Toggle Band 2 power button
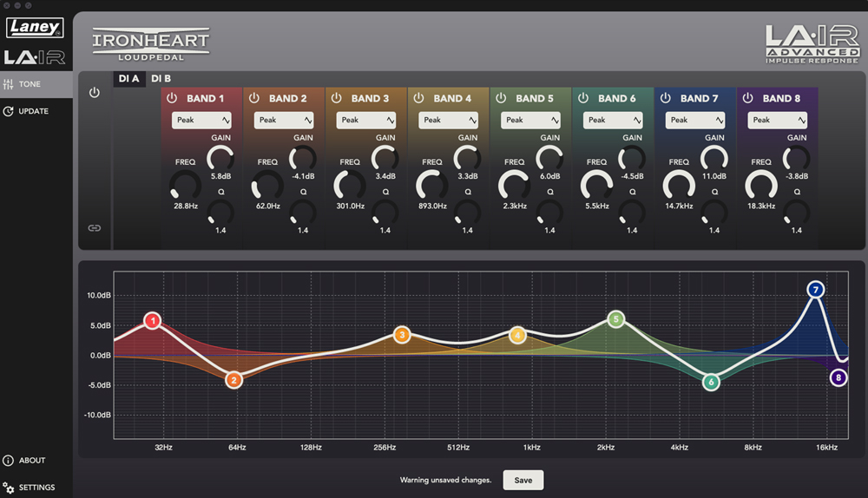 pos(254,98)
